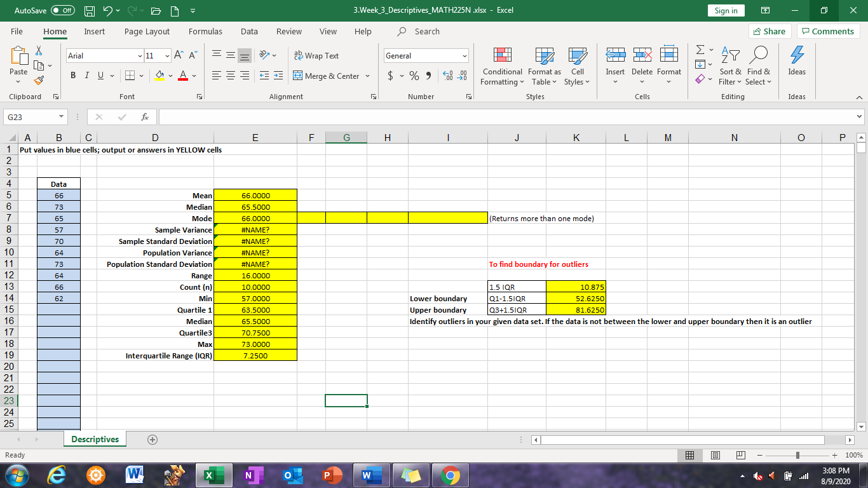
Task: Launch the Ideas analysis tool
Action: pyautogui.click(x=796, y=66)
